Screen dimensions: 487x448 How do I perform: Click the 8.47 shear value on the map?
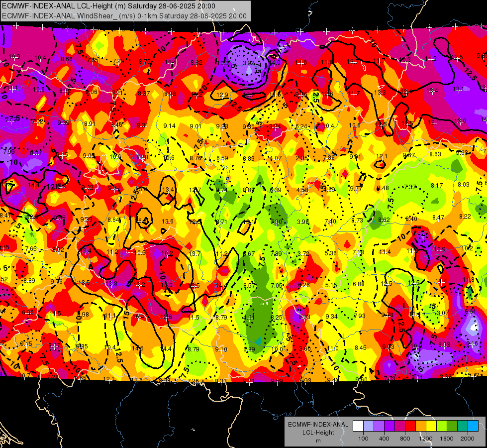[x=438, y=218]
